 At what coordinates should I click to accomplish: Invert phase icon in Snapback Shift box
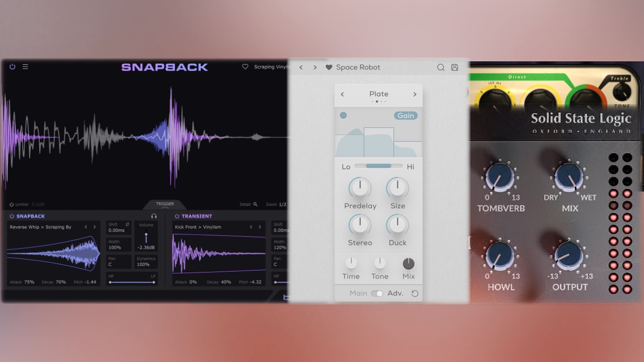click(x=127, y=224)
